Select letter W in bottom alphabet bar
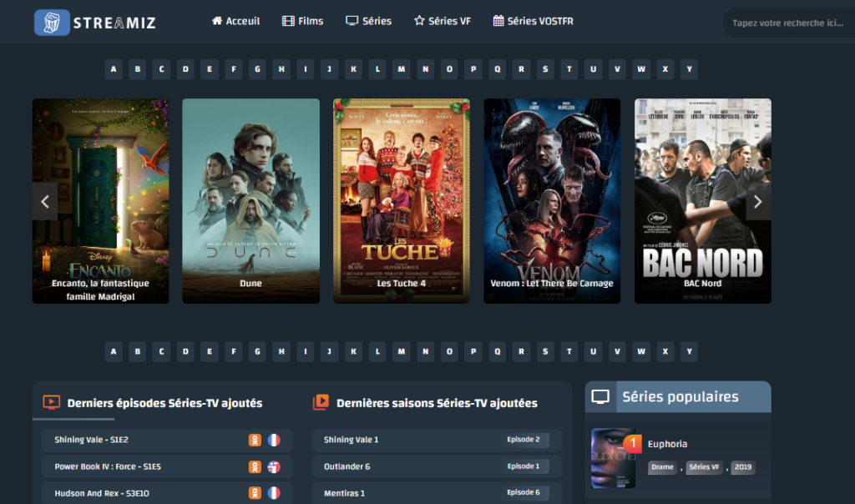This screenshot has height=504, width=855. click(641, 351)
